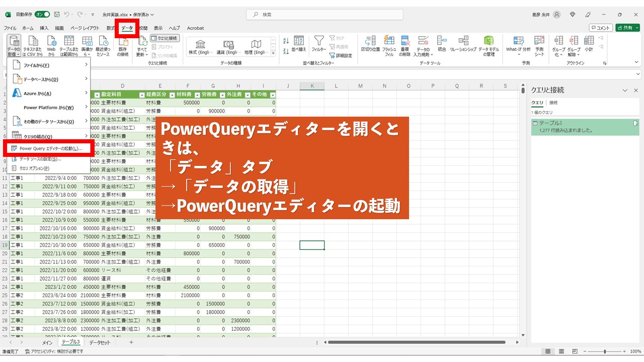Click 既存の接続 ribbon icon
Viewport: 644px width, 362px height.
click(x=123, y=46)
